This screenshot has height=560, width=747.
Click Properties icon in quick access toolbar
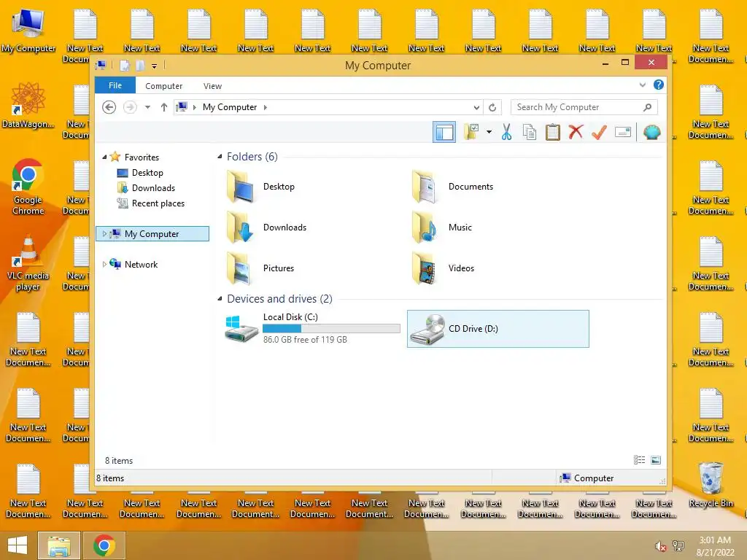[x=125, y=65]
